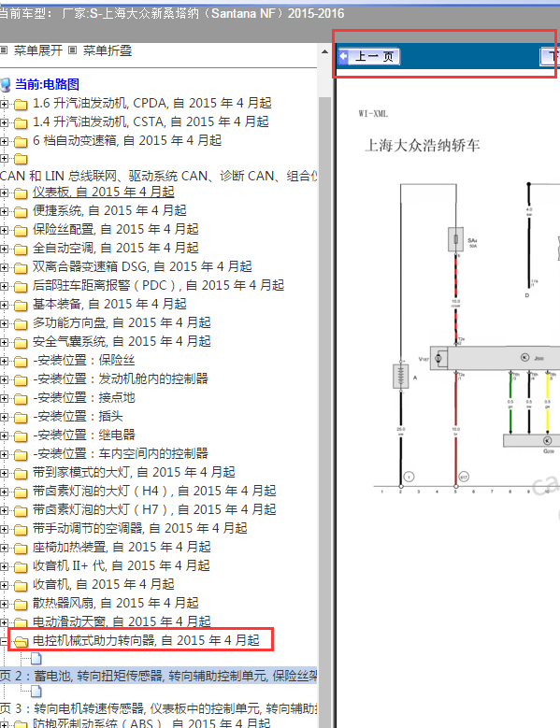The width and height of the screenshot is (560, 728).
Task: Click the folder icon for 基本装备
Action: (x=21, y=305)
